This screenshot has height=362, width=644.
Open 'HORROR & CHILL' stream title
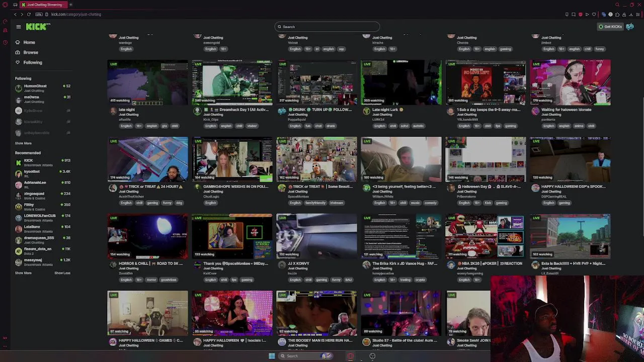click(150, 263)
